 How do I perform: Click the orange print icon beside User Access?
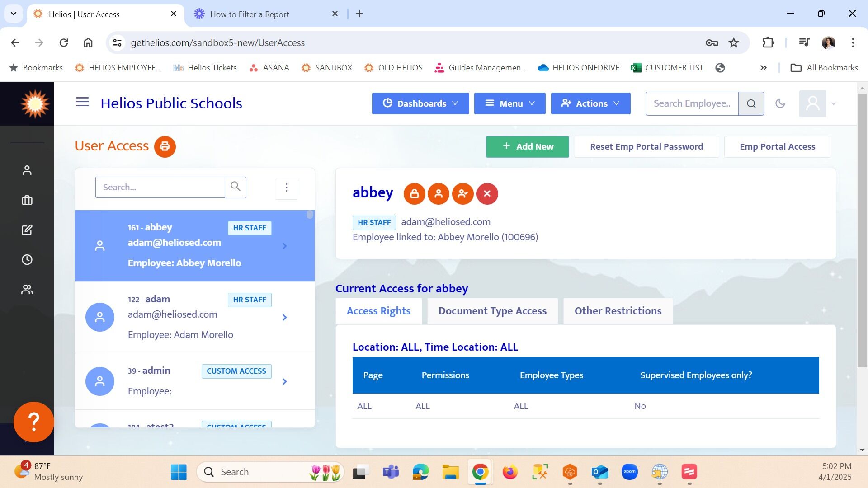[165, 146]
